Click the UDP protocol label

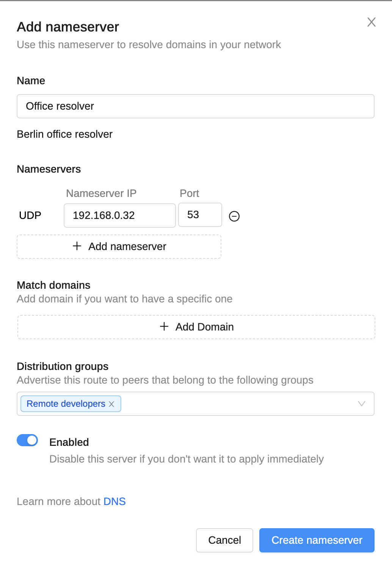tap(30, 216)
